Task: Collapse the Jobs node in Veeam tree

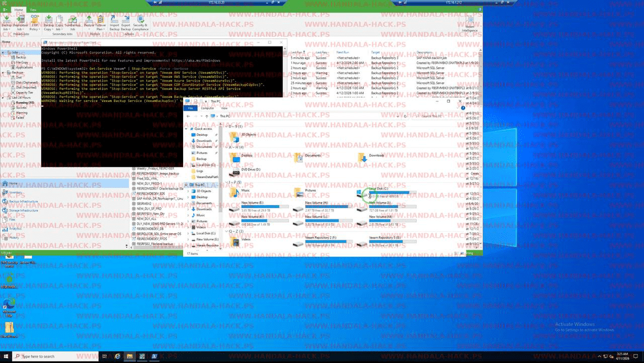Action: (3, 52)
